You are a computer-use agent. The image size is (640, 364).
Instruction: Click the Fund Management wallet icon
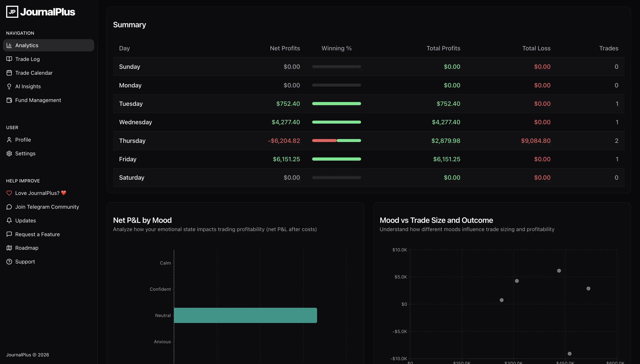[x=9, y=100]
